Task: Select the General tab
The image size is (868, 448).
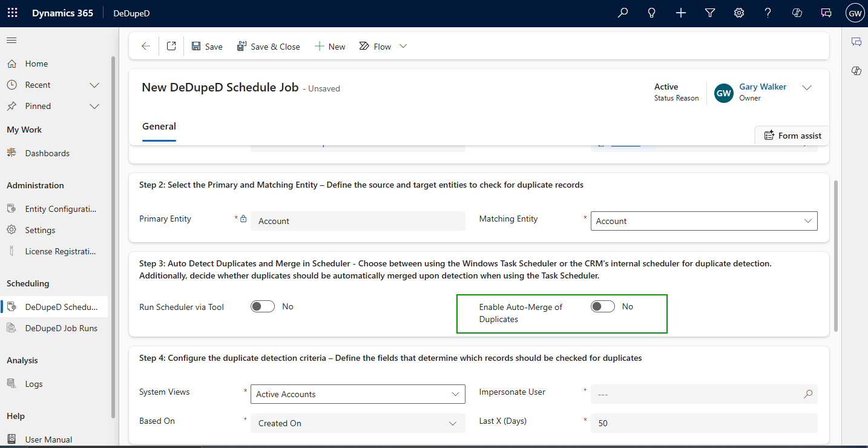Action: [x=159, y=127]
